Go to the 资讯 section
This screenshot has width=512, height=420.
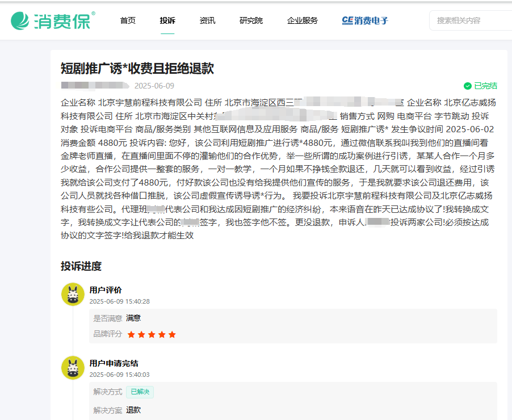(x=207, y=20)
